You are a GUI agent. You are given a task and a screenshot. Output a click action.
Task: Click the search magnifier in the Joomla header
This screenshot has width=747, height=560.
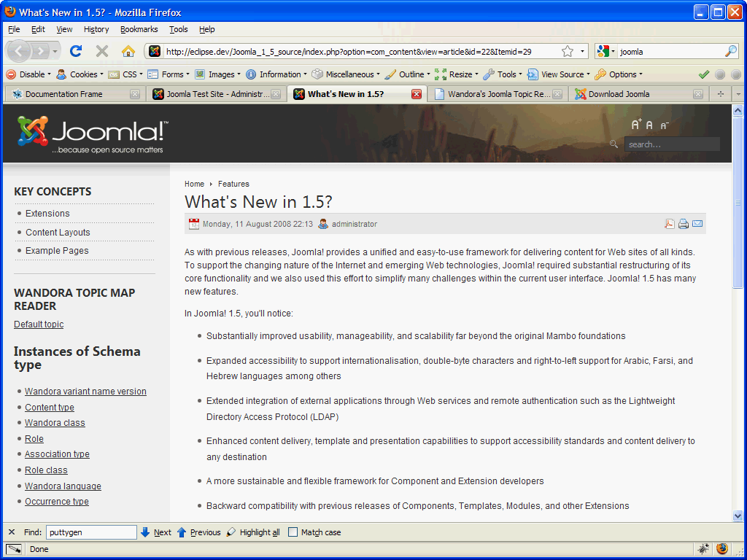point(614,144)
